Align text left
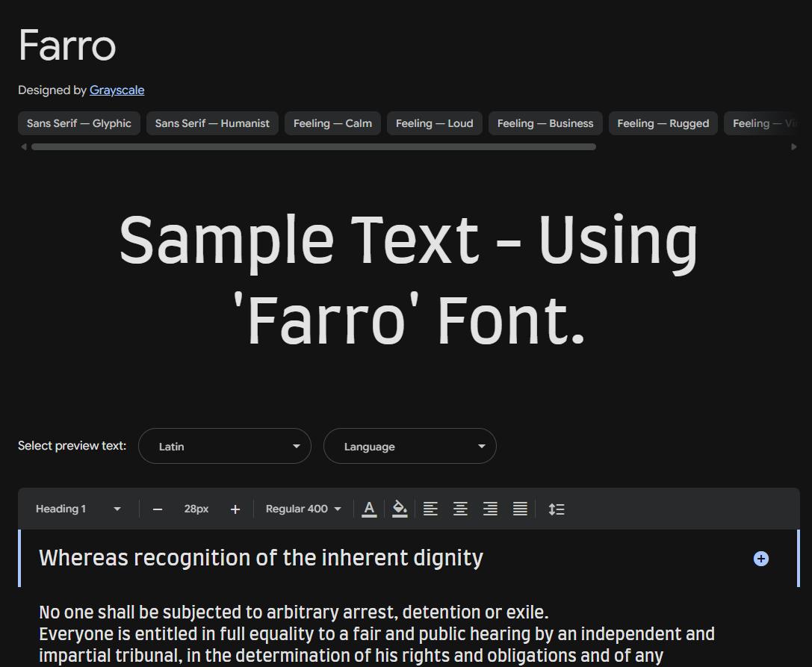 [430, 509]
